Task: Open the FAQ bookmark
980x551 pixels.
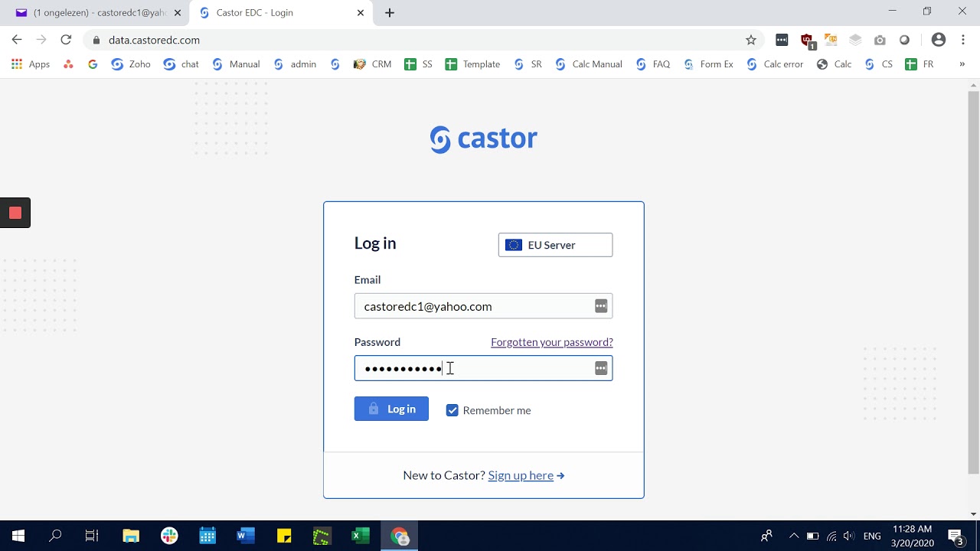Action: click(653, 64)
